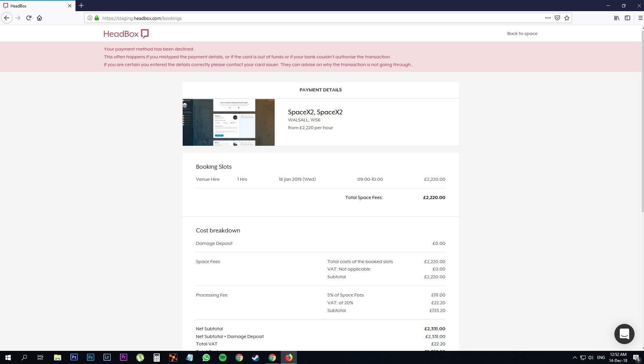The height and width of the screenshot is (364, 644).
Task: Open the page actions ellipsis menu
Action: point(548,18)
